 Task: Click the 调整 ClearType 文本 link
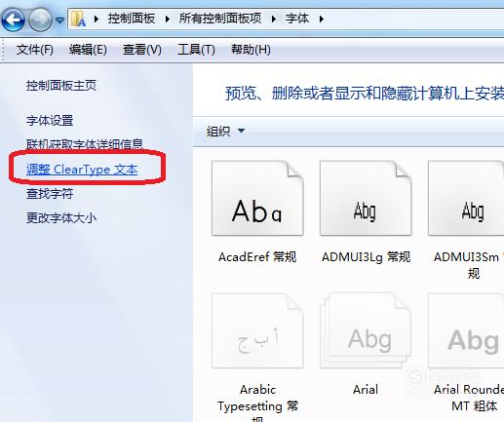(x=82, y=170)
